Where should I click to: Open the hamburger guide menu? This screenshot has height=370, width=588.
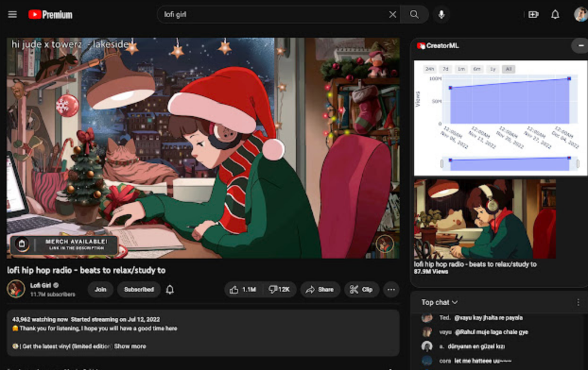coord(12,15)
